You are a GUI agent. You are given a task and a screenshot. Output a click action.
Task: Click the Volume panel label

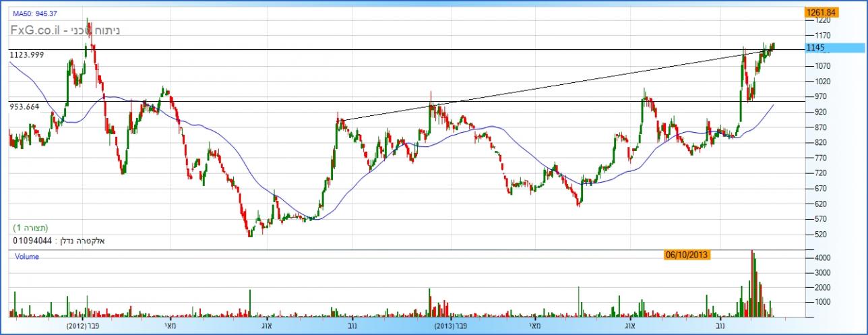[26, 257]
